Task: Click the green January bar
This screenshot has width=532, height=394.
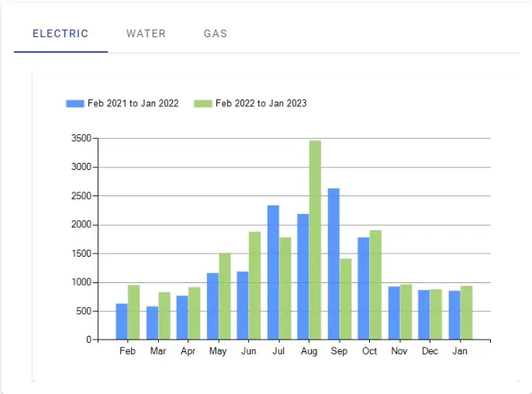Action: 466,313
